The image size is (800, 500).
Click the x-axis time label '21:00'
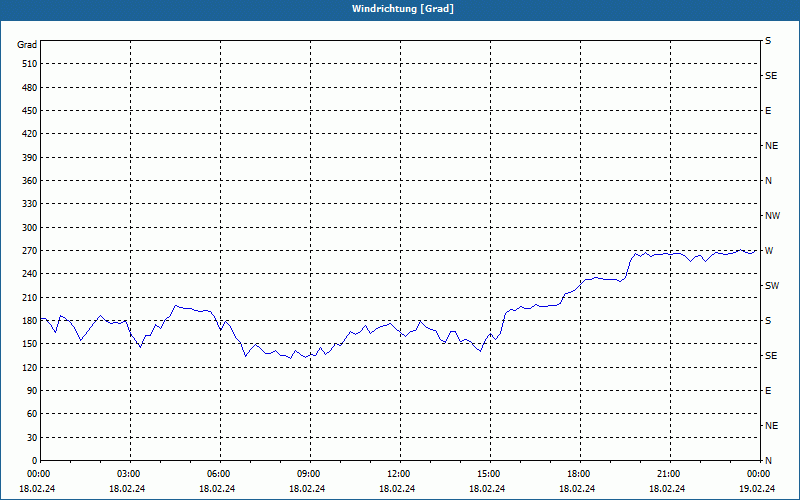(x=669, y=474)
